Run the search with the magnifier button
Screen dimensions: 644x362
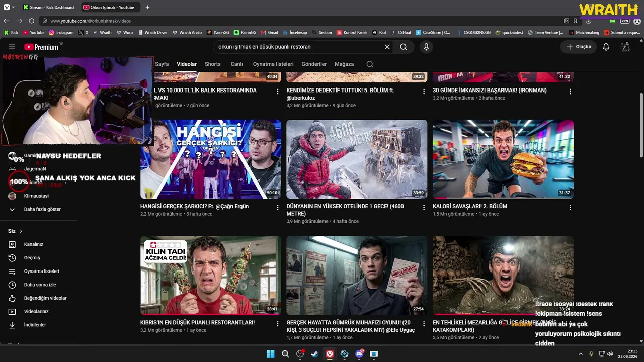[x=404, y=47]
